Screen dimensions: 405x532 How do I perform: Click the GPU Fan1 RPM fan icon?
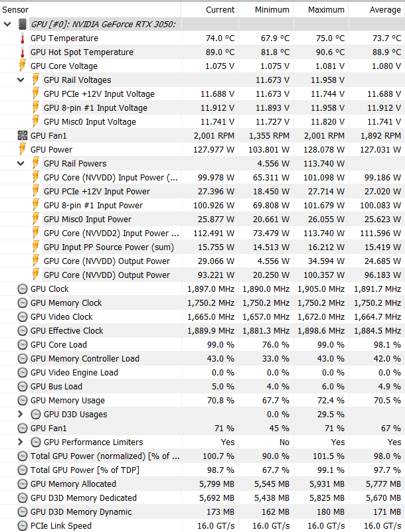(x=23, y=136)
